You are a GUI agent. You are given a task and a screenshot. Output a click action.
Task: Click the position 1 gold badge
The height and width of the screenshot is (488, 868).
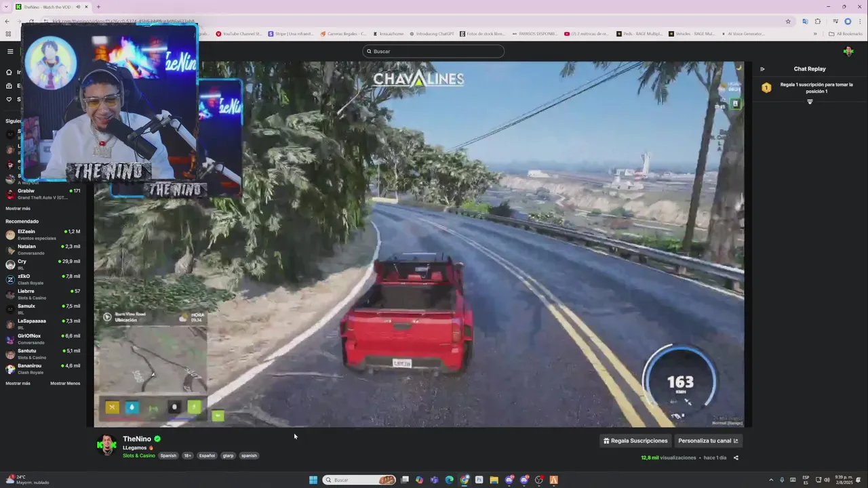click(x=766, y=87)
